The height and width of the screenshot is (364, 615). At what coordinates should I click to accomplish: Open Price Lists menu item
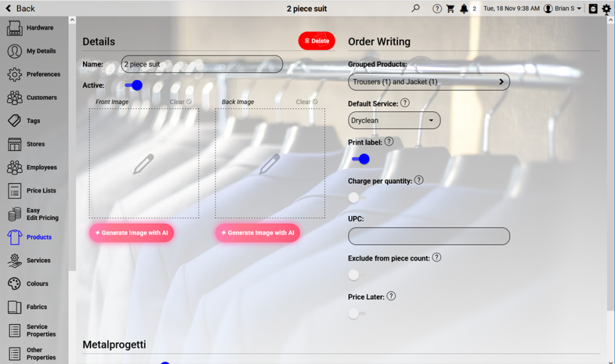41,191
